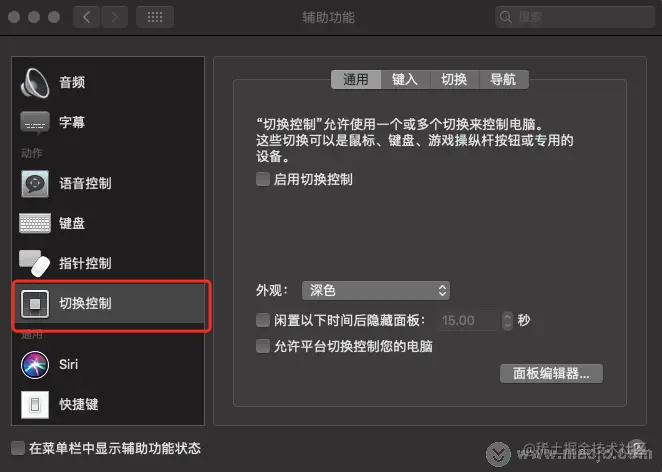Click the search field in toolbar
662x472 pixels.
[x=574, y=17]
